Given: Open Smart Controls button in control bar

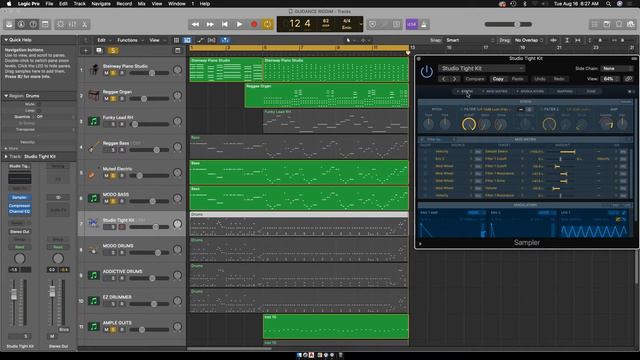Looking at the screenshot, I should [60, 24].
